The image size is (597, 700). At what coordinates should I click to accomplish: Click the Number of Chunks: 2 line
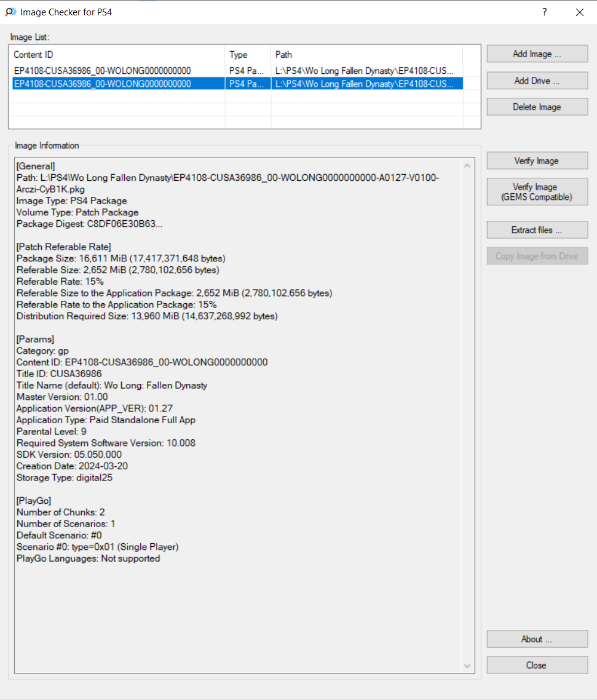point(61,512)
